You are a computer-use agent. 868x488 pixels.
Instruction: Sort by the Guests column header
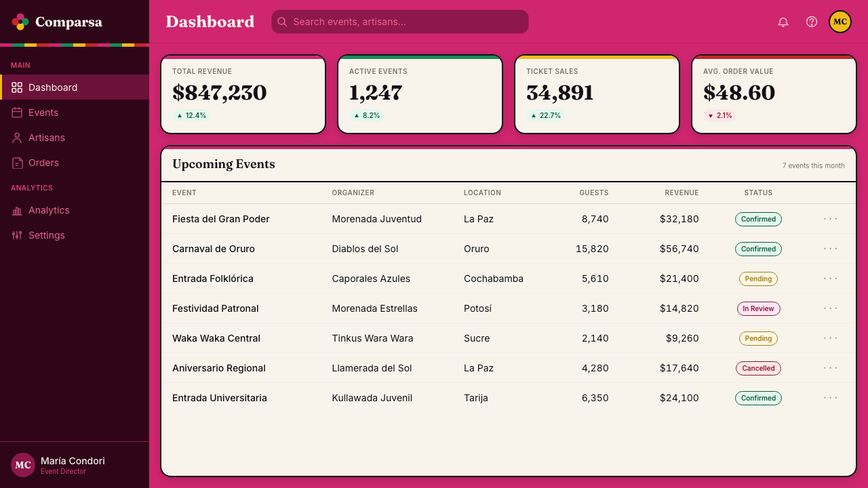(x=594, y=193)
